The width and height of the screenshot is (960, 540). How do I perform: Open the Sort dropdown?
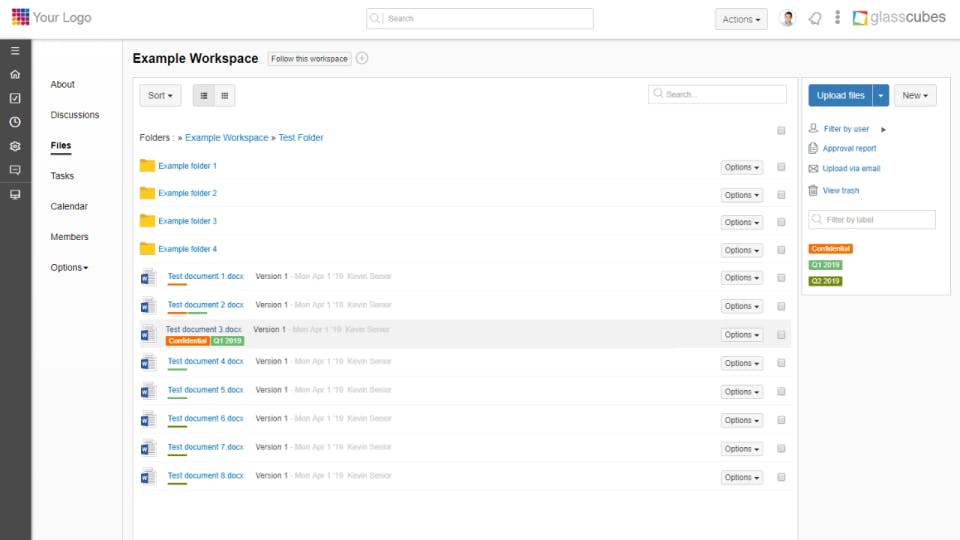(x=160, y=96)
